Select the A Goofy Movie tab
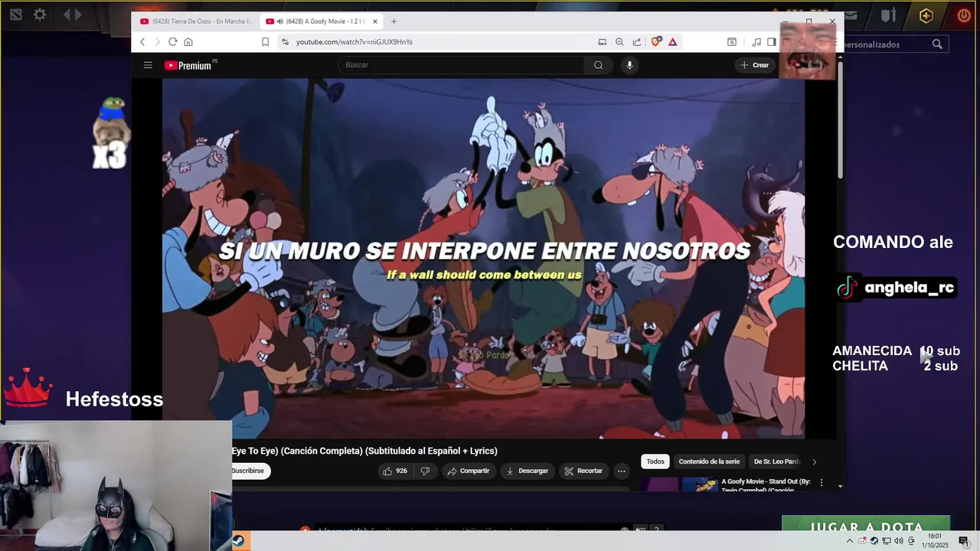The width and height of the screenshot is (980, 551). 321,21
